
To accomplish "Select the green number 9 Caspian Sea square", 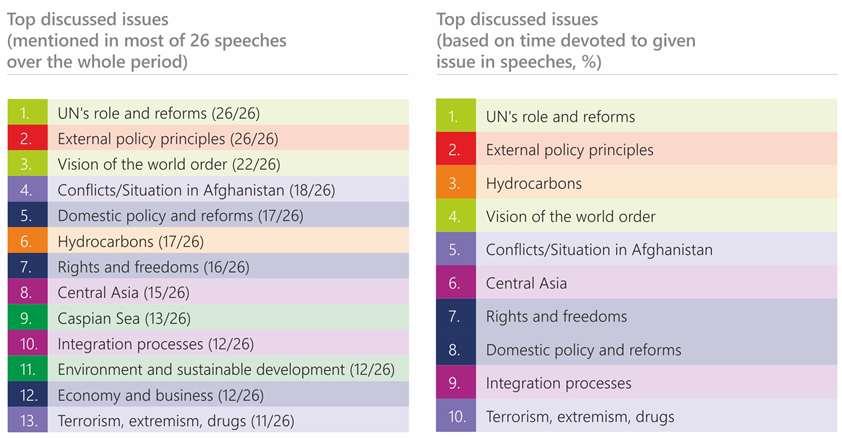I will click(x=27, y=318).
